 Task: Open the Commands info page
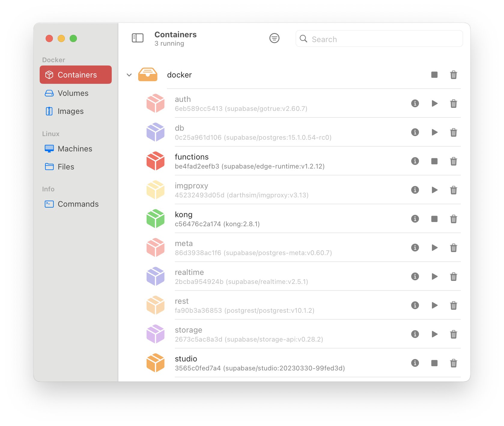(x=76, y=204)
